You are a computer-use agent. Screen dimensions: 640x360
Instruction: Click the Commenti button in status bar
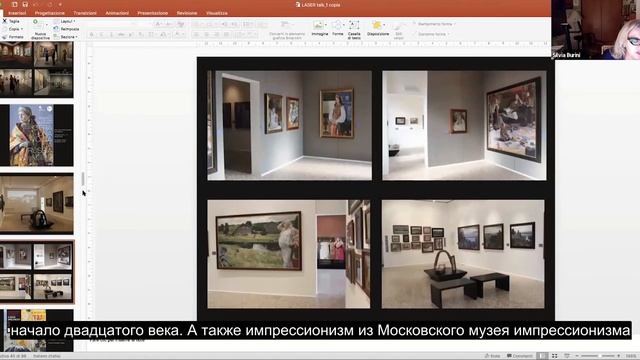pyautogui.click(x=520, y=356)
